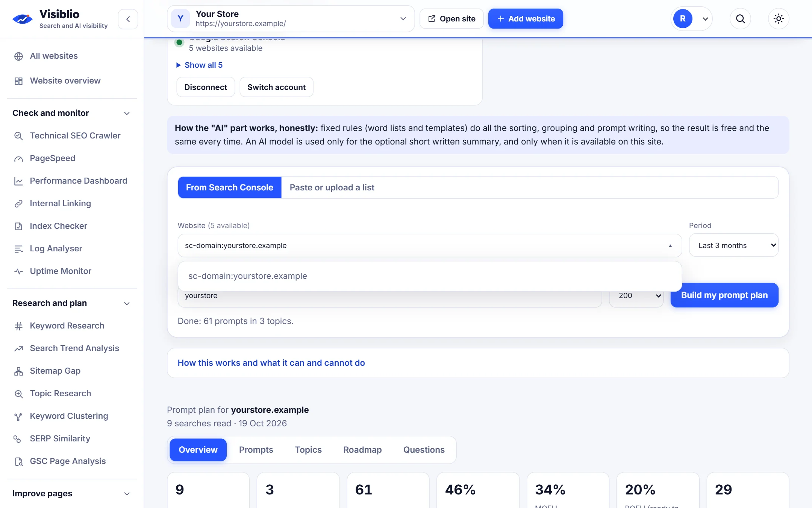Click the Keyword Clustering branch icon

point(18,416)
